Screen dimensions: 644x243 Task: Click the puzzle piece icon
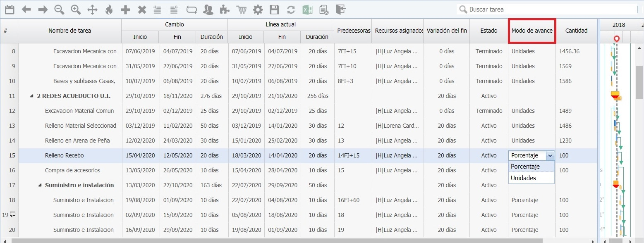pyautogui.click(x=224, y=10)
